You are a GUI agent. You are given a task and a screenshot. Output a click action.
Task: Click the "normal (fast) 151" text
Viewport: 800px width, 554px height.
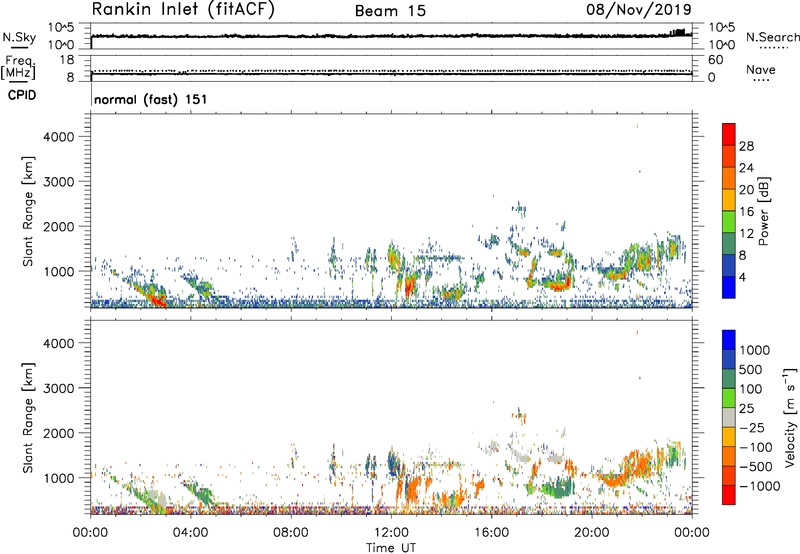(x=151, y=99)
